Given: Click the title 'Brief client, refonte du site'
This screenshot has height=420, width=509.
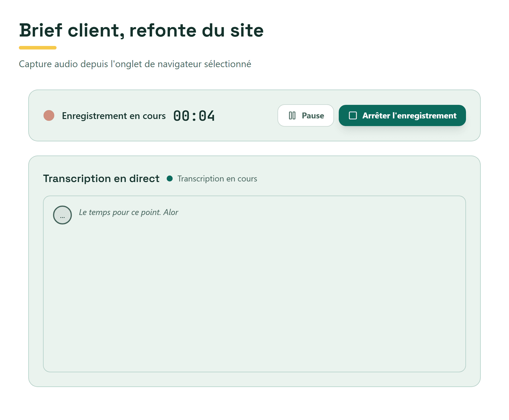Looking at the screenshot, I should pos(141,30).
